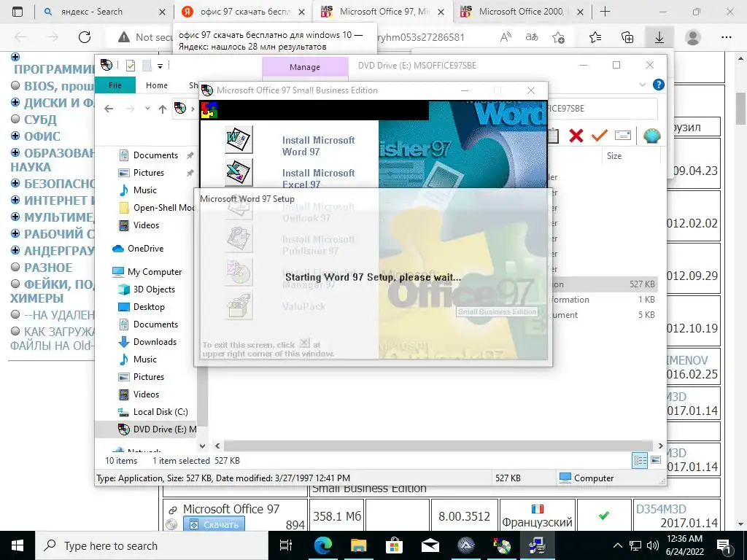The height and width of the screenshot is (560, 747).
Task: Open the File tab in Explorer
Action: click(115, 85)
